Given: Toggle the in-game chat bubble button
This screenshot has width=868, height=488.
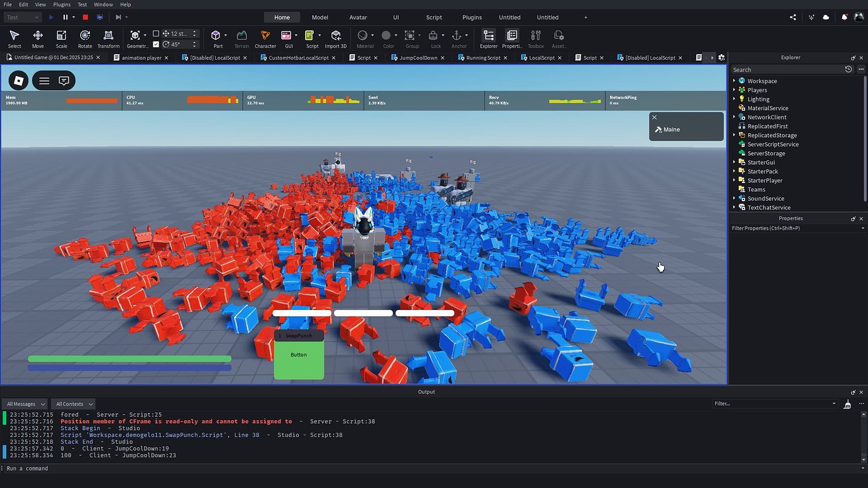Looking at the screenshot, I should tap(64, 80).
